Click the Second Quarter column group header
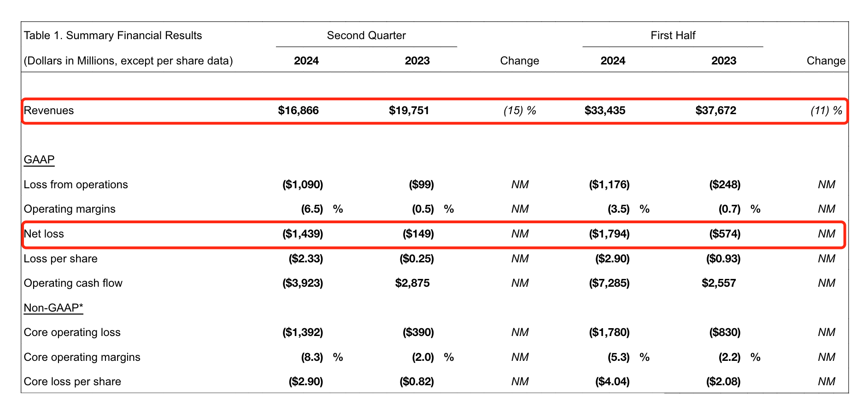This screenshot has height=417, width=868. [x=366, y=35]
